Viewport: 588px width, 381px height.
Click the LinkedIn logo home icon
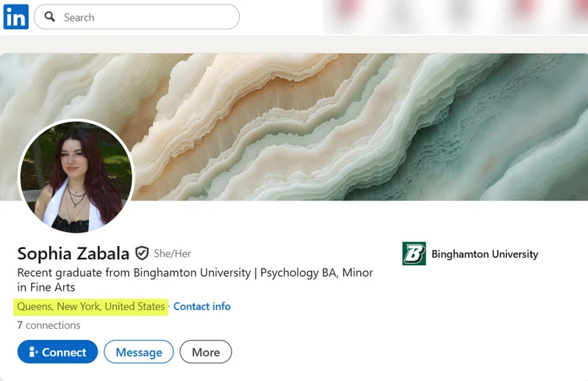pyautogui.click(x=15, y=17)
